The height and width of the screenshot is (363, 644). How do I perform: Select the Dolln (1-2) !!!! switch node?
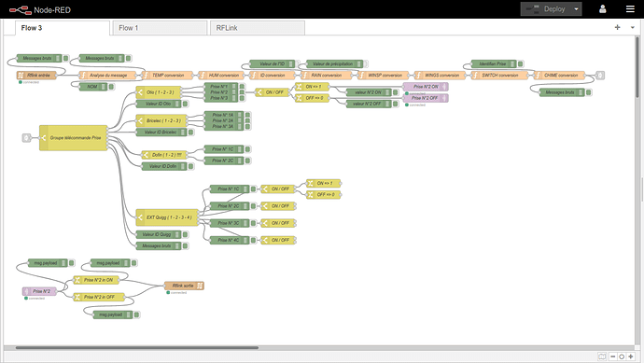[164, 155]
